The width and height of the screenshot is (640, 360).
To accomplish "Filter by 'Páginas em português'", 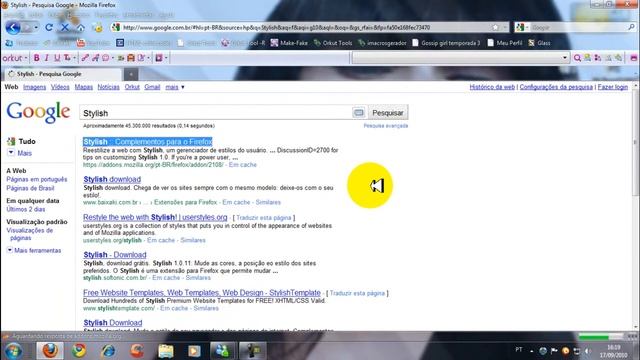I will pos(37,179).
